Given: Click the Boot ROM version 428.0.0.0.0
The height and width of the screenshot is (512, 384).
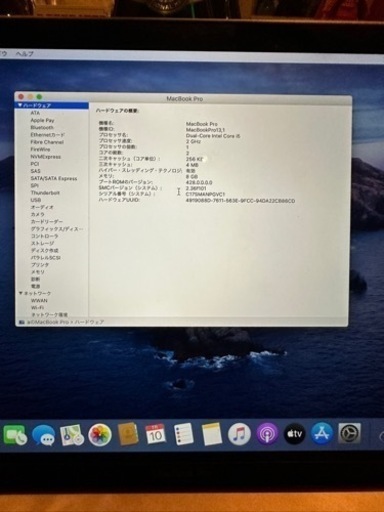Looking at the screenshot, I should (x=199, y=182).
